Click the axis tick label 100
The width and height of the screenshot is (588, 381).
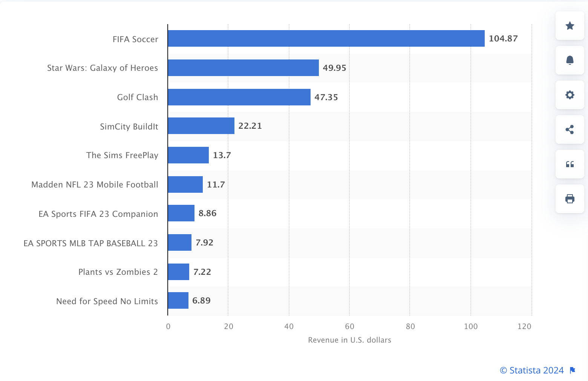(x=471, y=326)
